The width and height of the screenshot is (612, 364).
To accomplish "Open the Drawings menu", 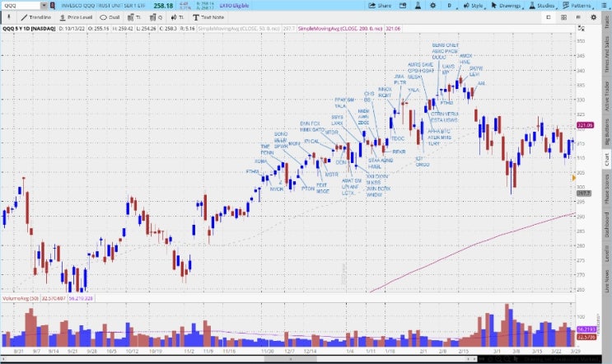I will point(507,6).
